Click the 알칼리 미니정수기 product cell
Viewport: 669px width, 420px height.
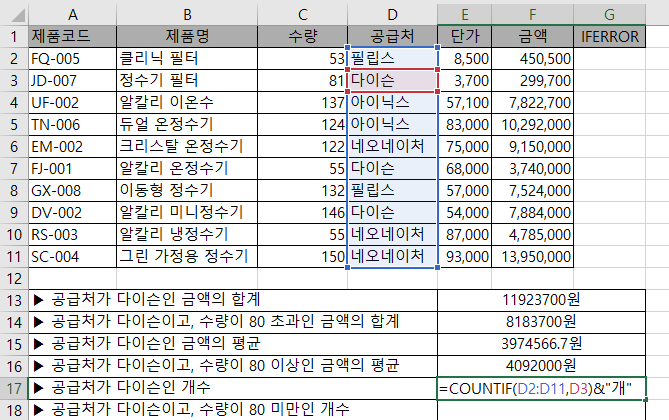pyautogui.click(x=187, y=213)
